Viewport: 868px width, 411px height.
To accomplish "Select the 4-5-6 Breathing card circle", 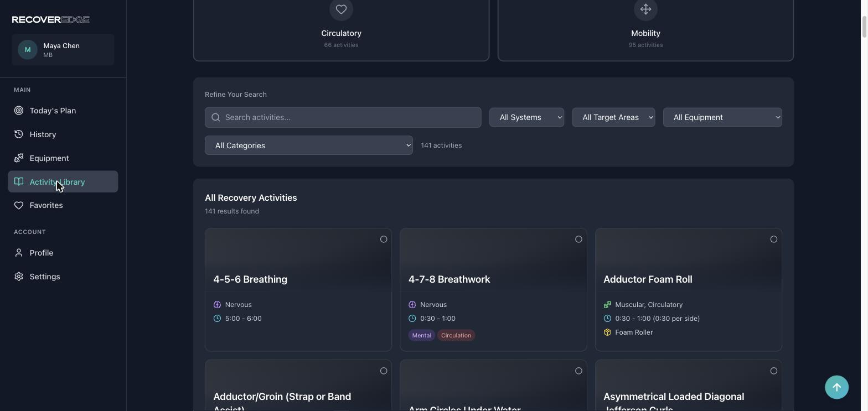I will pos(384,240).
